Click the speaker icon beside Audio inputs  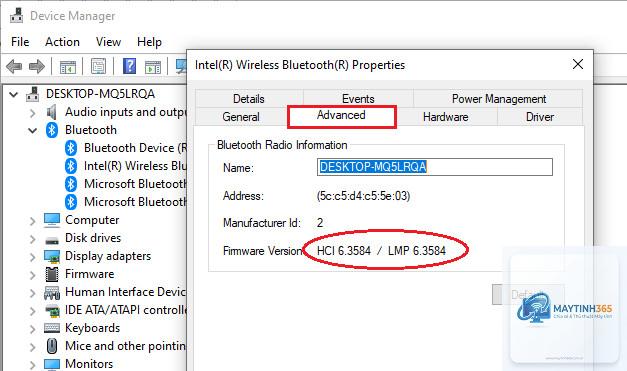point(52,112)
